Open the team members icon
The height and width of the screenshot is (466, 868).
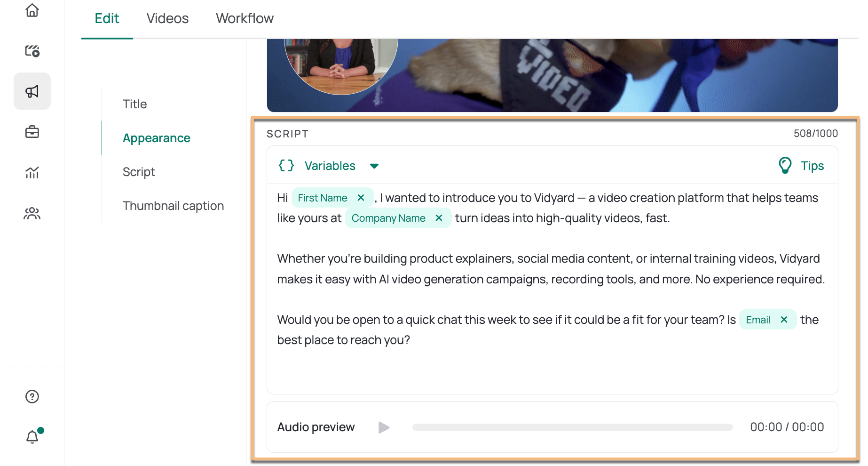coord(32,213)
